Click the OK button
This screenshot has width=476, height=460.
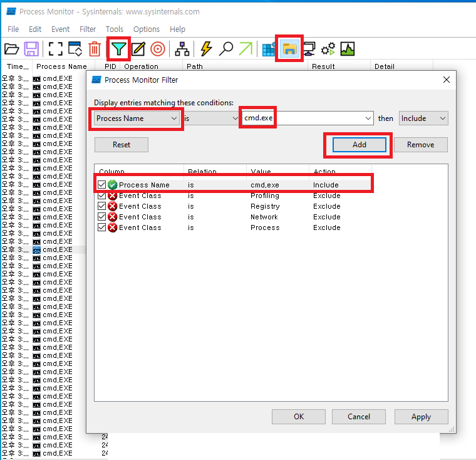299,417
